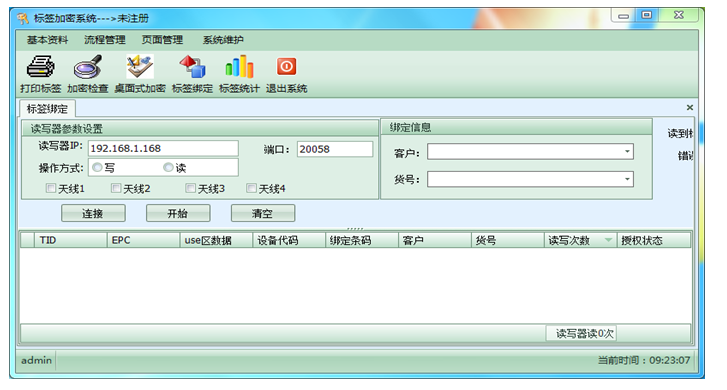
Task: Maximize the 标签加密系统 window
Action: click(x=647, y=15)
